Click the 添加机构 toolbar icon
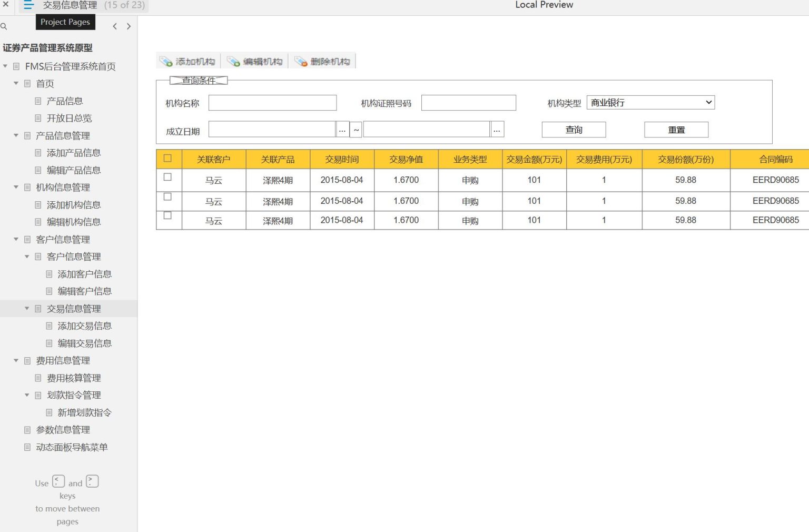This screenshot has height=532, width=809. [166, 62]
